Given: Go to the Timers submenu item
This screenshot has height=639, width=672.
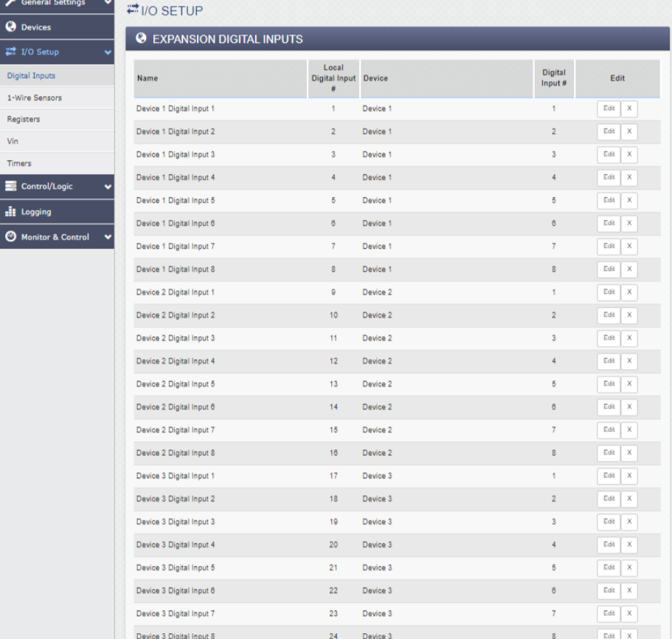Looking at the screenshot, I should pyautogui.click(x=19, y=163).
